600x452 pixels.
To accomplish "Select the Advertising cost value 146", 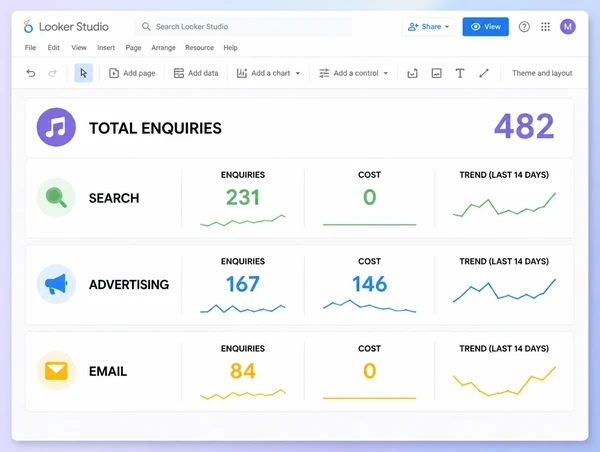I will 370,284.
